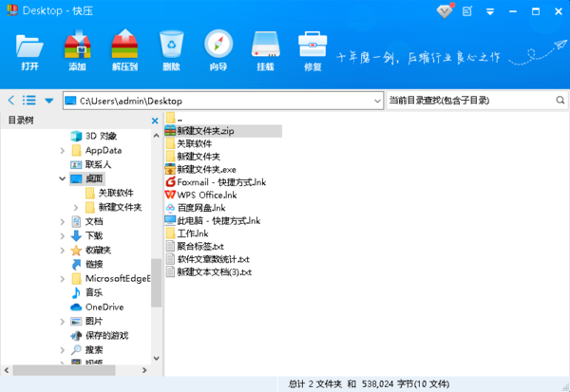Collapse the 桌面 tree node

click(x=62, y=178)
